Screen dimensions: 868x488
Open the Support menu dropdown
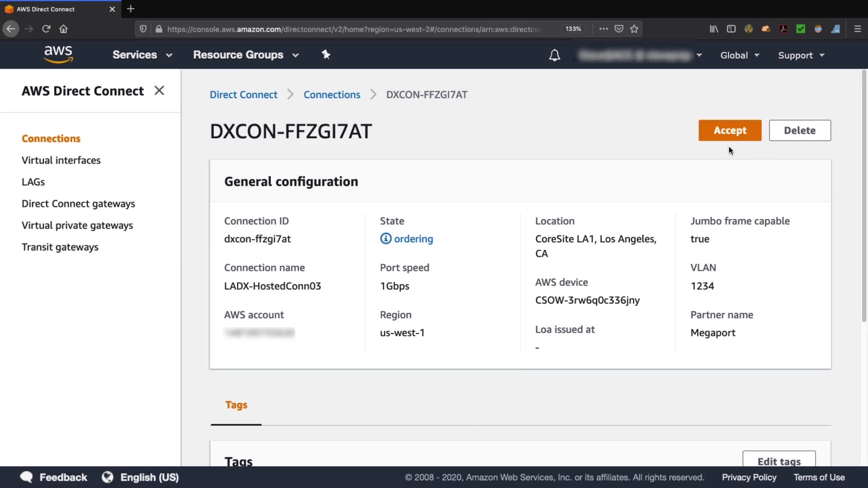coord(801,55)
